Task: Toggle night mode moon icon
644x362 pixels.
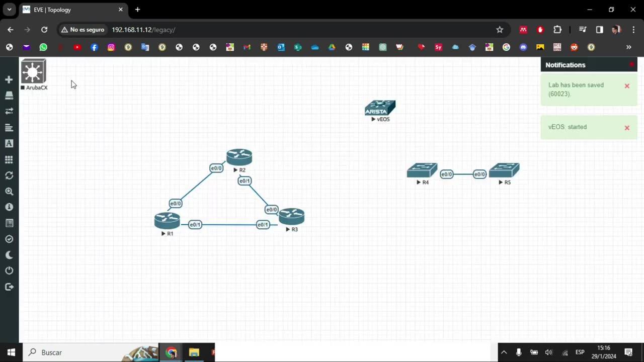Action: (9, 255)
